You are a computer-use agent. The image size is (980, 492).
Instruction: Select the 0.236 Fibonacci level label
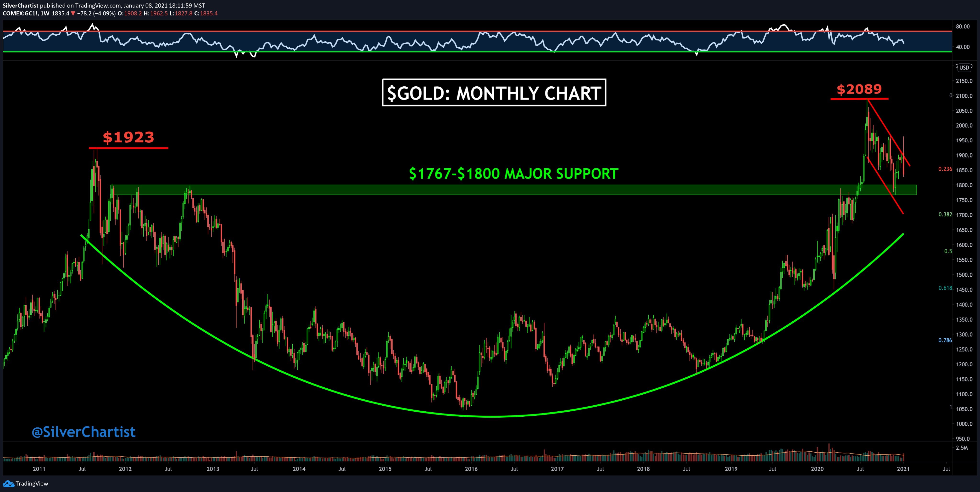pyautogui.click(x=945, y=169)
